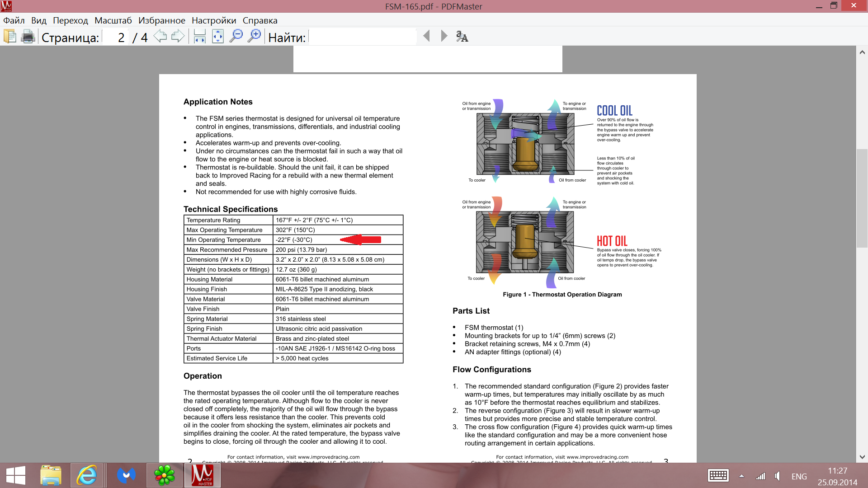
Task: Open the Избранное menu
Action: pos(161,20)
